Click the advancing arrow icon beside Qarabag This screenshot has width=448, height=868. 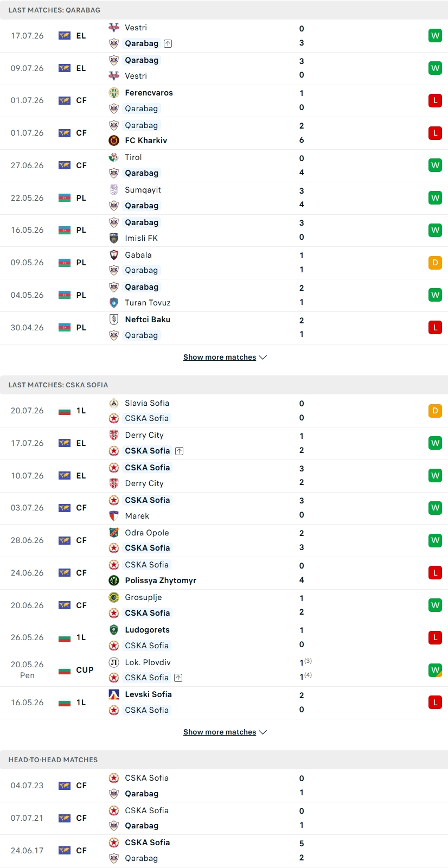[168, 43]
